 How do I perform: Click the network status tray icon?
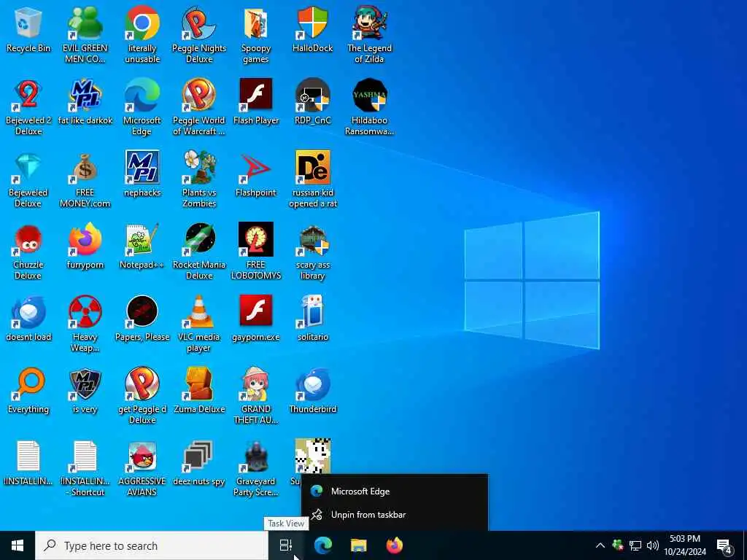tap(635, 545)
